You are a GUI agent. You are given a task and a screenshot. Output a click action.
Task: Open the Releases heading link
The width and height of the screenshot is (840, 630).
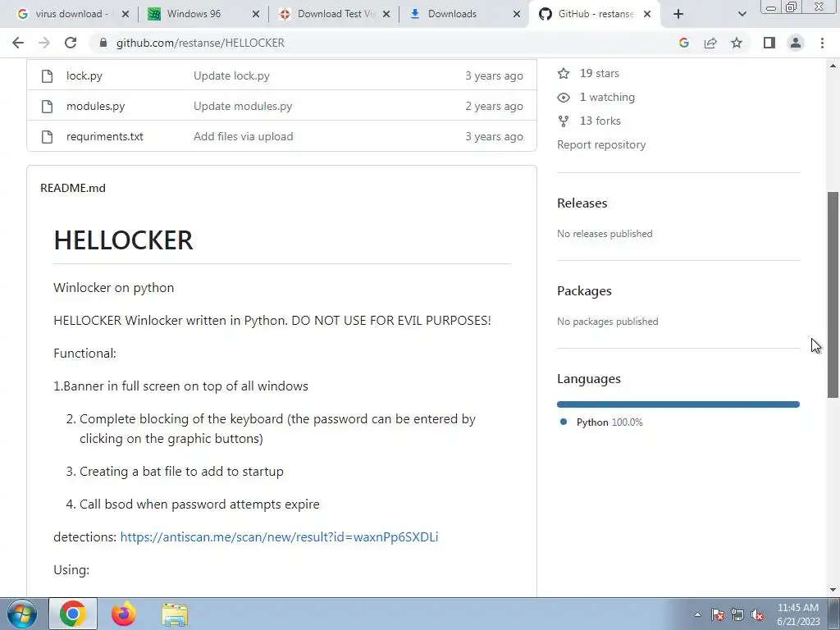[x=582, y=203]
